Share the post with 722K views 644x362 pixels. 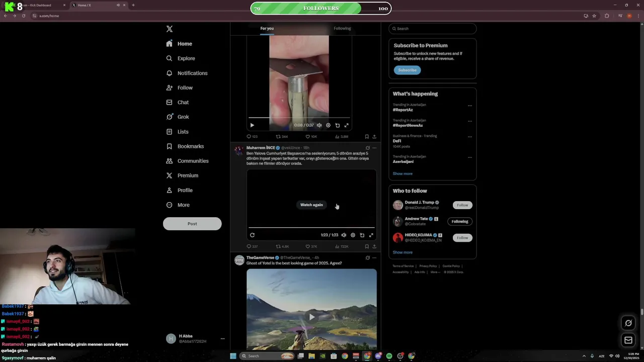point(374,246)
